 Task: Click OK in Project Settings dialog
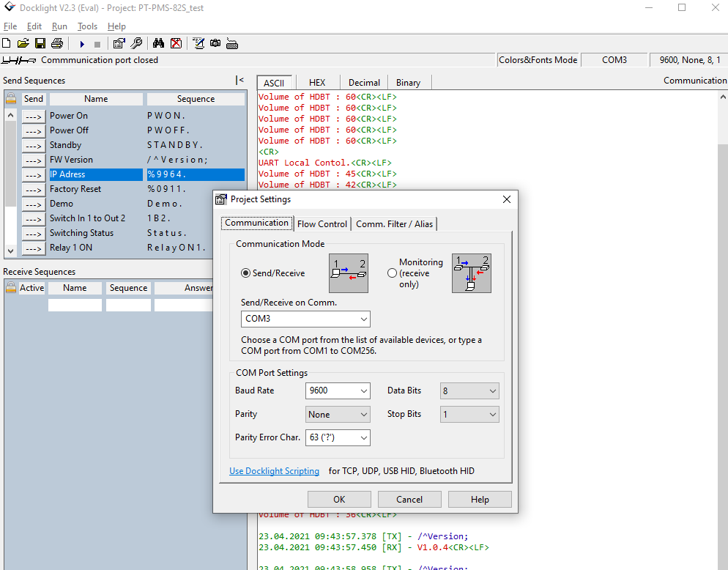tap(339, 500)
